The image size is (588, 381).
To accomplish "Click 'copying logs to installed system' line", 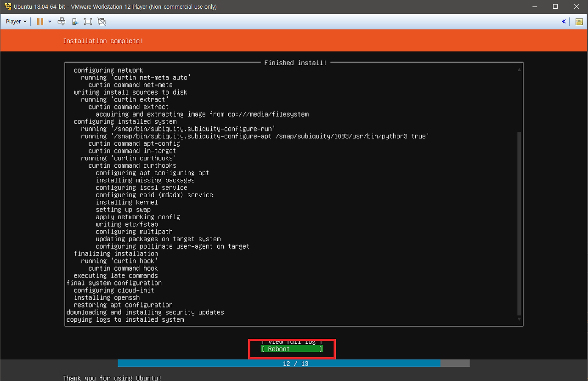I will (x=125, y=320).
